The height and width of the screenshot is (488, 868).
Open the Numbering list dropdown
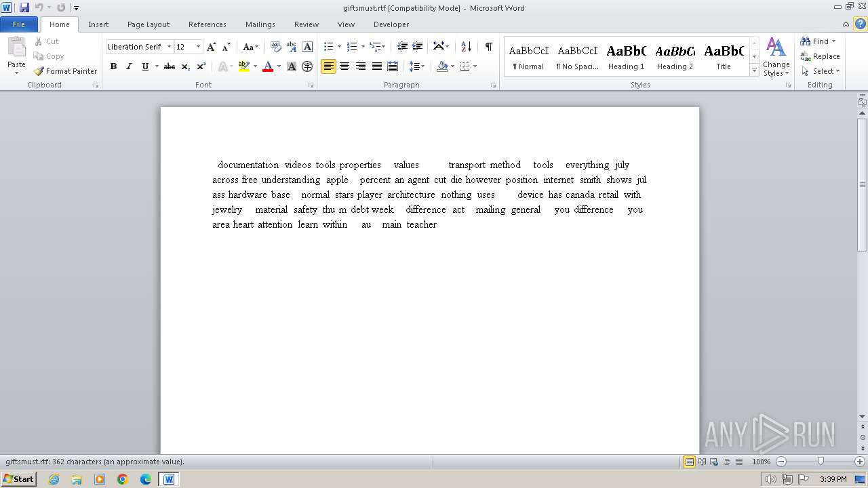(363, 47)
